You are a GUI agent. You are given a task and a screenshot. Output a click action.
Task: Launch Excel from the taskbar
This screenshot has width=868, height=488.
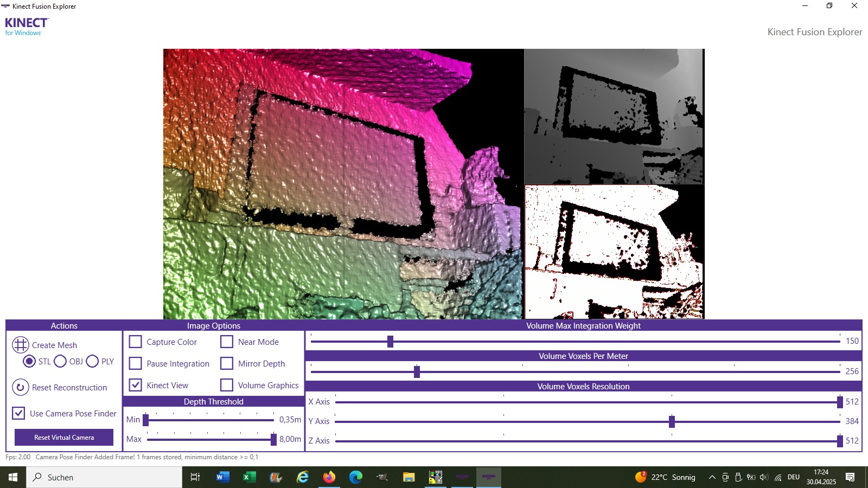[249, 477]
